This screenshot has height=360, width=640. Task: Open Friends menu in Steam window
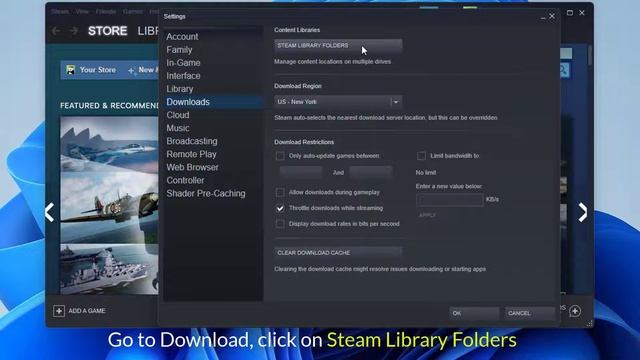106,11
